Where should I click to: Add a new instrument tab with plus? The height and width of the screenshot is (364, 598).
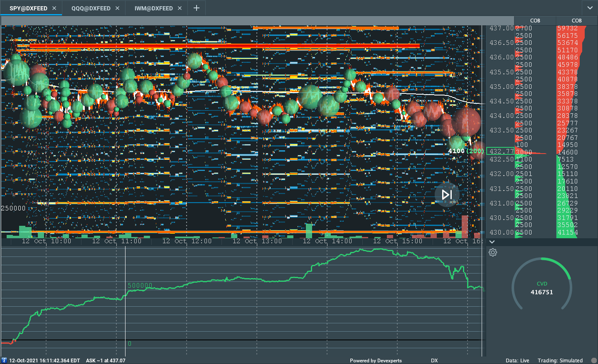(197, 8)
